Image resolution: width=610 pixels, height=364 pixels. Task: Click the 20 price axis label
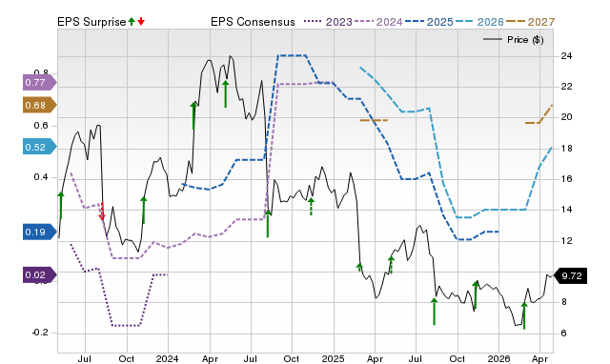[566, 116]
